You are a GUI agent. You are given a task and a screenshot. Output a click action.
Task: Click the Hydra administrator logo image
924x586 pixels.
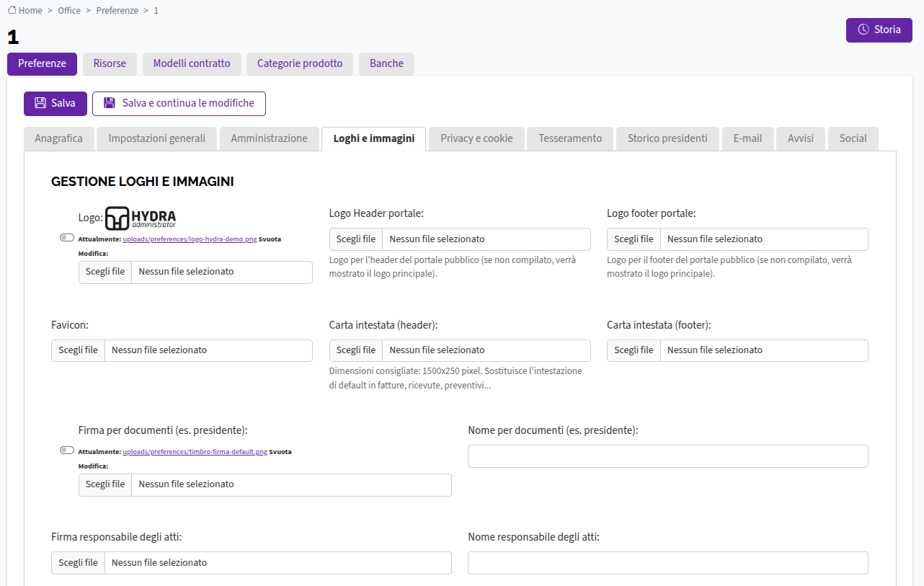pyautogui.click(x=141, y=218)
